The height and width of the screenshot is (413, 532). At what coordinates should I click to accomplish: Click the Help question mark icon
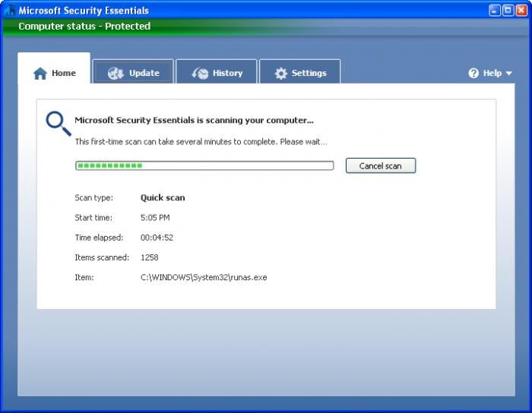(x=473, y=73)
